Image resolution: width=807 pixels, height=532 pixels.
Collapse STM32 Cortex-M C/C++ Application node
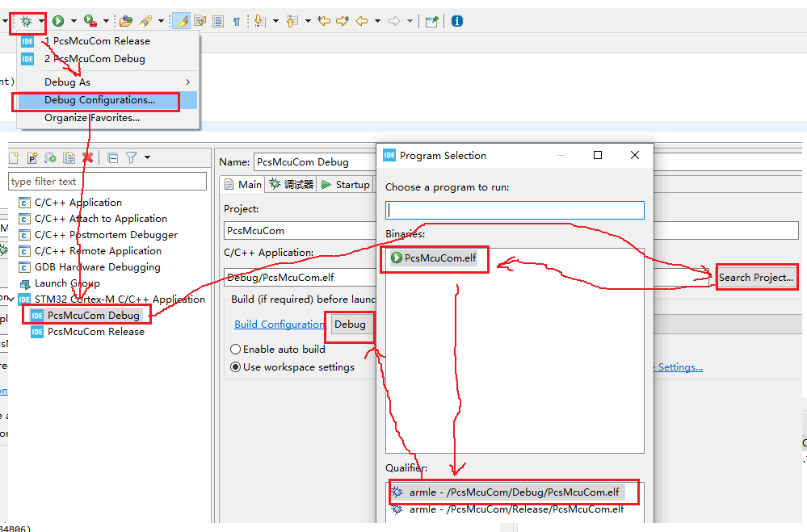(x=11, y=299)
